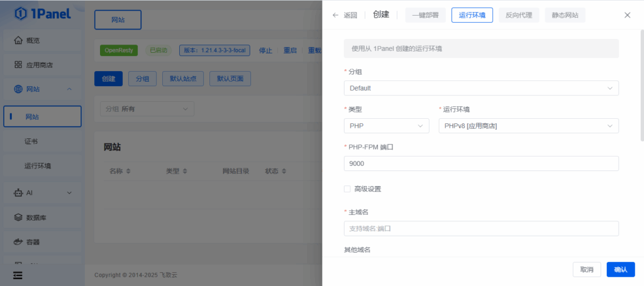
Task: Switch to the 反向代理 tab
Action: 519,15
